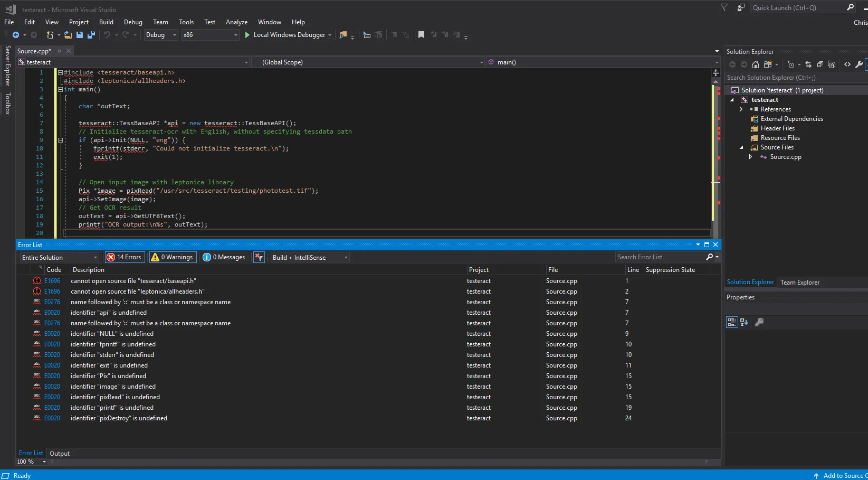Open the Entire Solution scope dropdown
868x480 pixels.
click(x=59, y=257)
